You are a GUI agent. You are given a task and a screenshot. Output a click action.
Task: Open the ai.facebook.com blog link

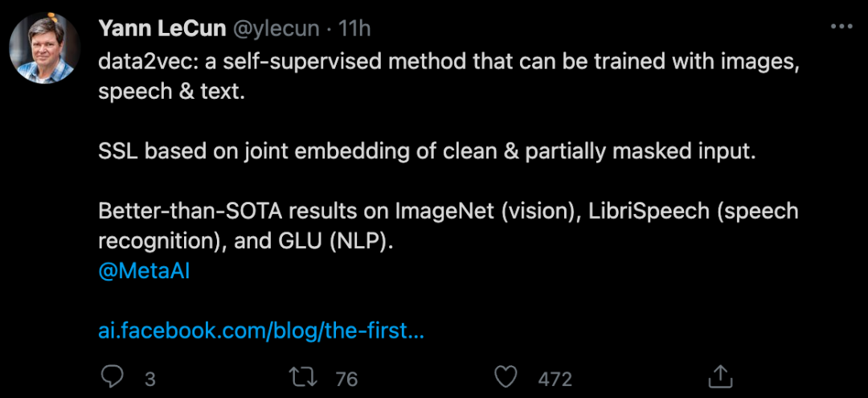(x=260, y=330)
